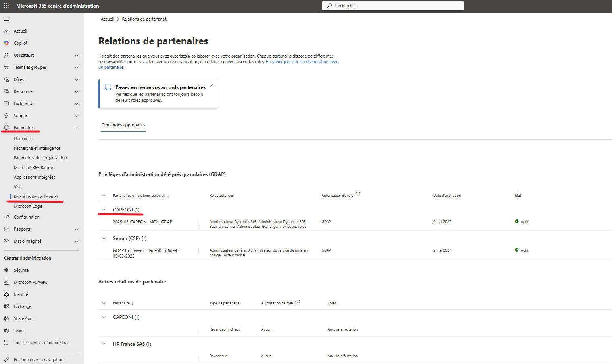Open Microsoft Edge settings item
Viewport: 612px width, 364px height.
click(x=28, y=206)
